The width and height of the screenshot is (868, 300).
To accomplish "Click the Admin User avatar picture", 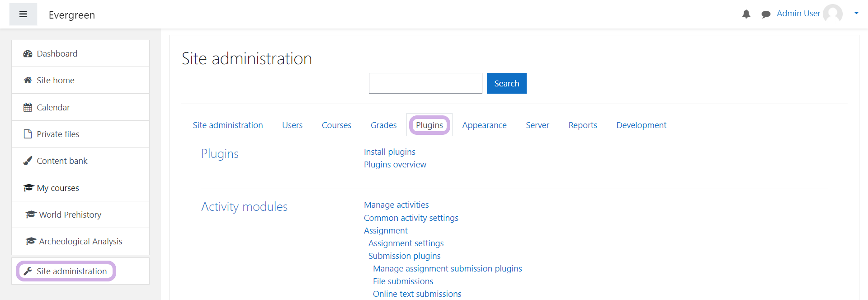I will coord(832,14).
